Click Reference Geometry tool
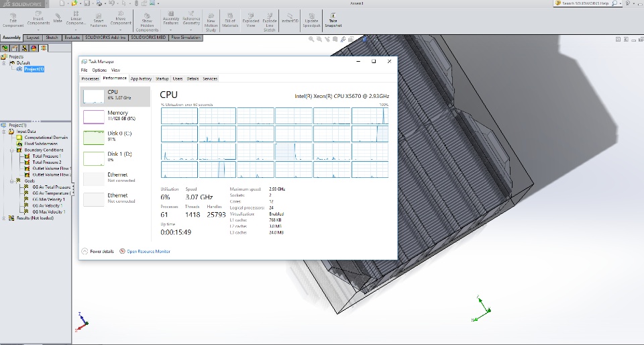The image size is (644, 345). 191,19
